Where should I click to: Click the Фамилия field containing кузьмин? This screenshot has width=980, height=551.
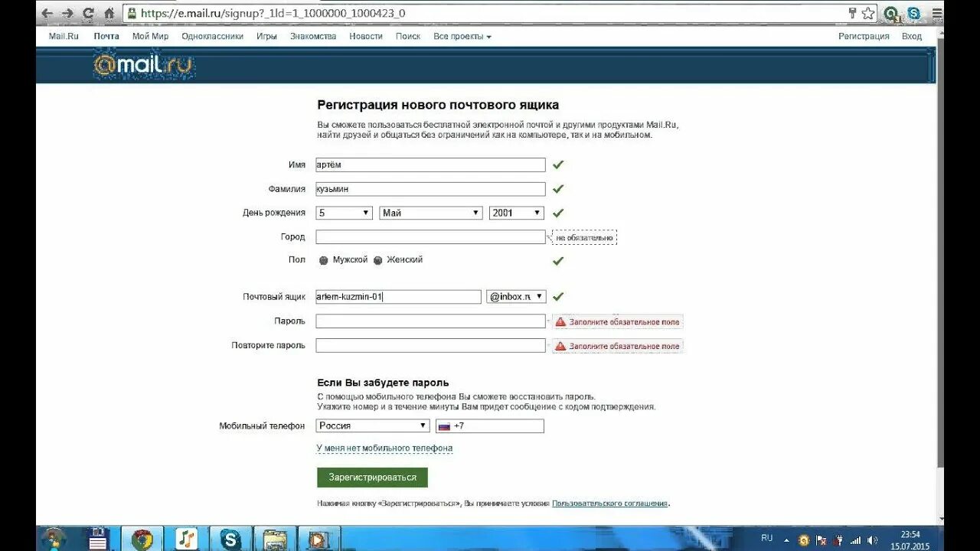[x=430, y=188]
